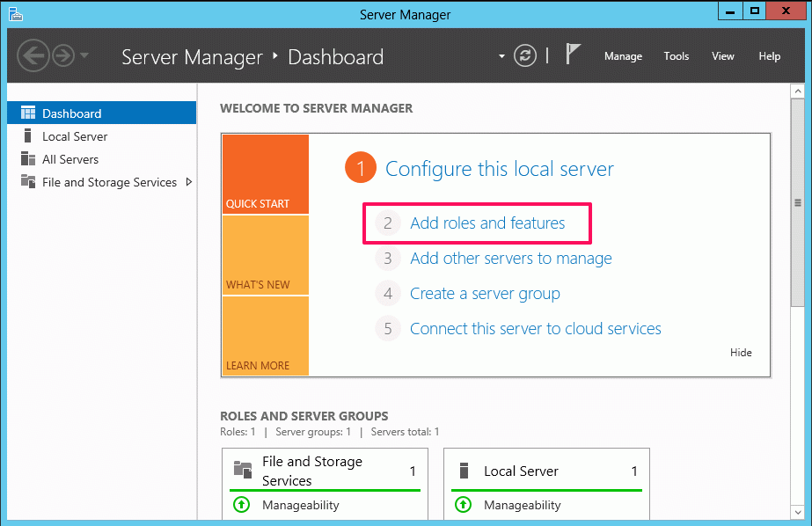Open the navigation history dropdown arrow

(84, 55)
